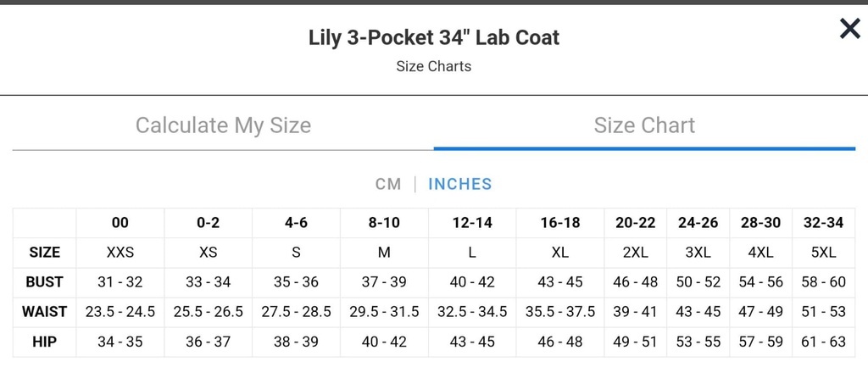Viewport: 868px width, 384px height.
Task: Click the Lily 3-Pocket Lab Coat title
Action: (x=434, y=37)
